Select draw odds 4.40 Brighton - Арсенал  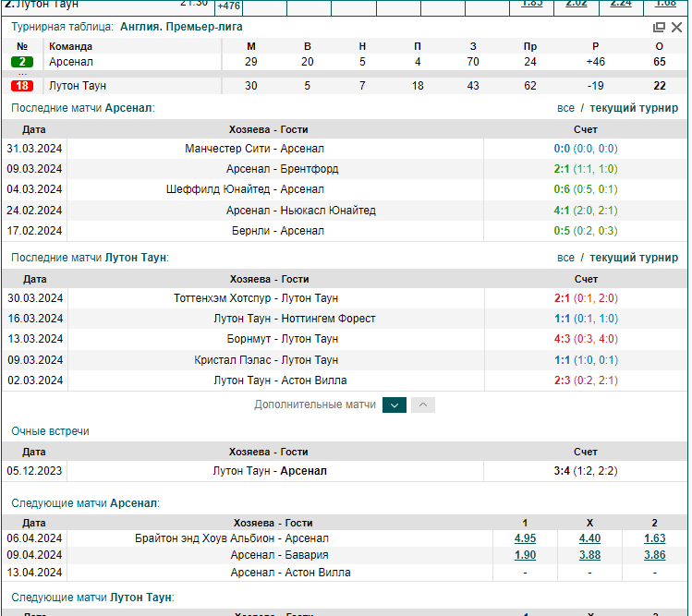[x=589, y=538]
